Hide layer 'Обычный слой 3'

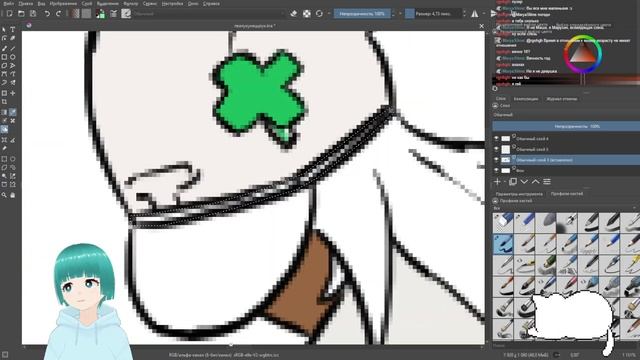(496, 149)
